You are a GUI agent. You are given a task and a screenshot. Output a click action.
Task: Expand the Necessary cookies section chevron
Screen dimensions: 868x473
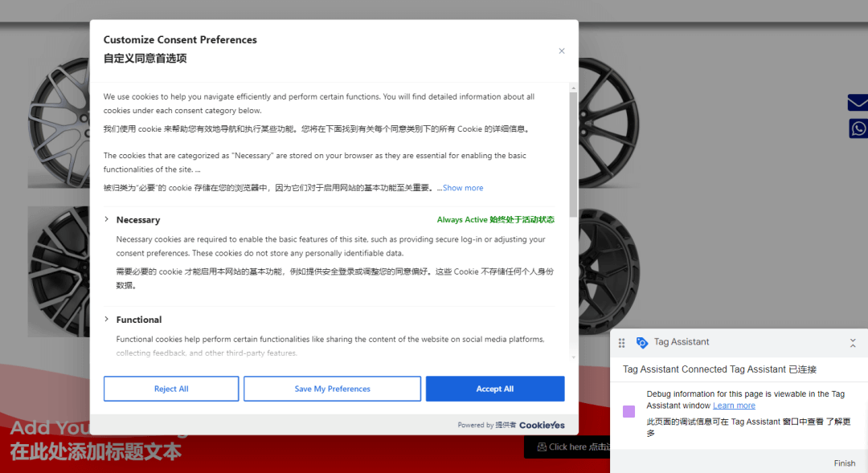point(107,219)
